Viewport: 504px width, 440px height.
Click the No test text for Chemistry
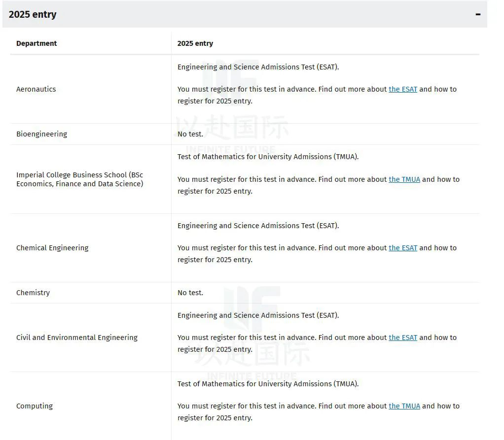[190, 293]
